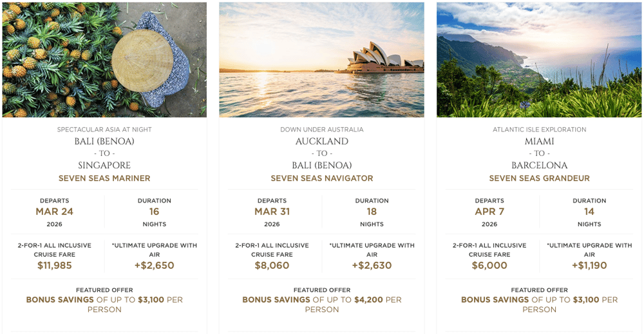This screenshot has height=334, width=644.
Task: View the $8,060 all inclusive cruise fare
Action: [x=272, y=266]
